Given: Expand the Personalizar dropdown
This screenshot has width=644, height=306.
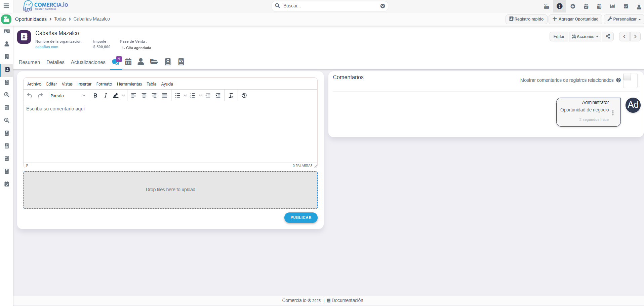Looking at the screenshot, I should [624, 19].
